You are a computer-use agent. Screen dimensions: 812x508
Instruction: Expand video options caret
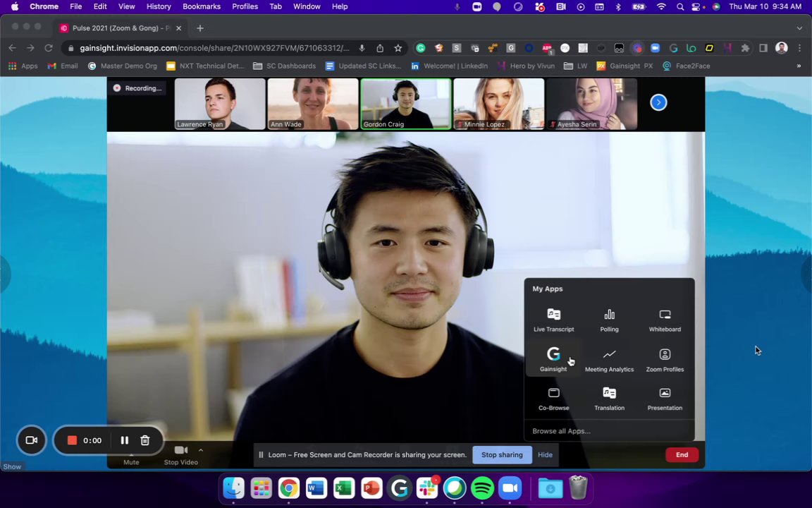(x=200, y=450)
